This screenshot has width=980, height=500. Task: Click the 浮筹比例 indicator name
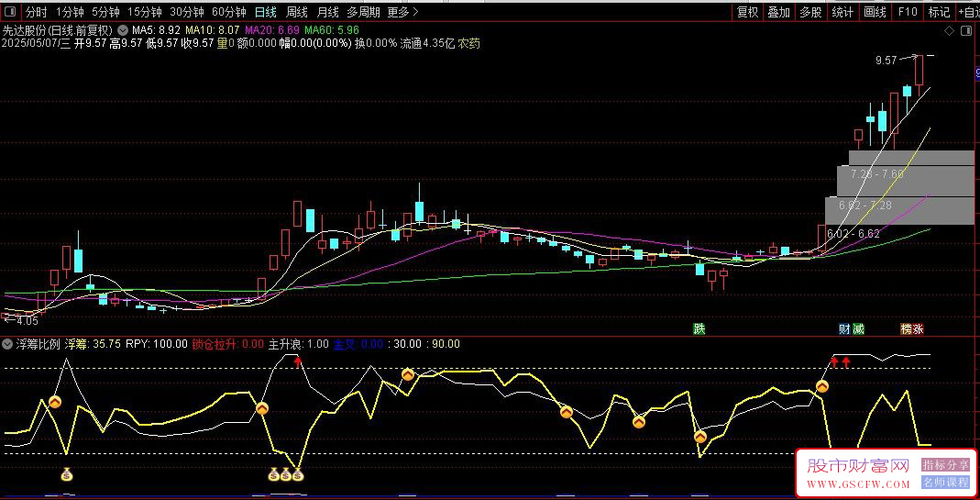point(39,343)
